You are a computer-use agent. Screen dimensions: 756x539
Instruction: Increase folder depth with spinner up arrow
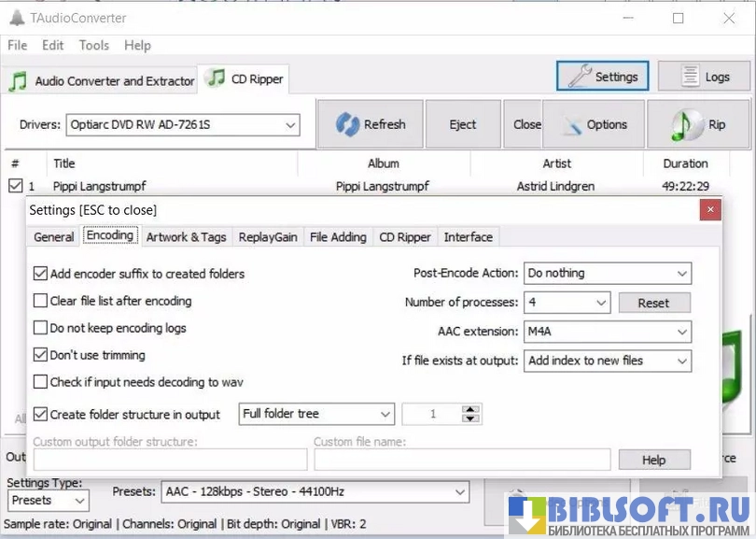[x=470, y=409]
